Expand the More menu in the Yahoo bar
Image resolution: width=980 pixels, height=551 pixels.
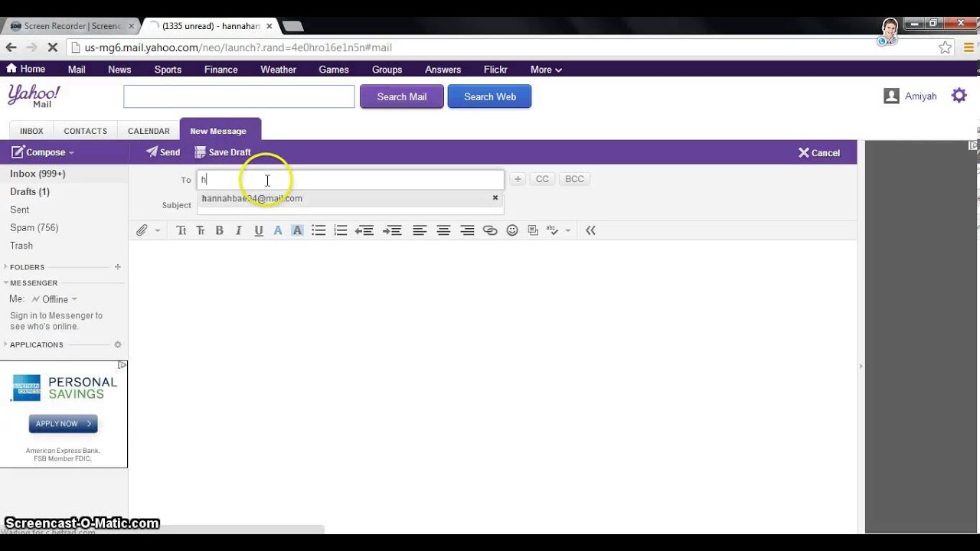coord(546,70)
